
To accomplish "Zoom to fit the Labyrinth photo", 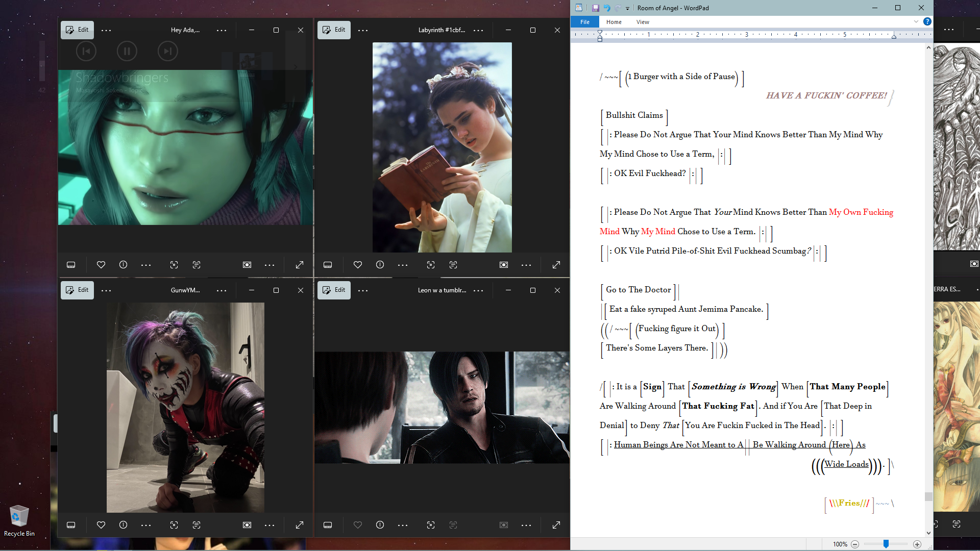I will tap(504, 265).
